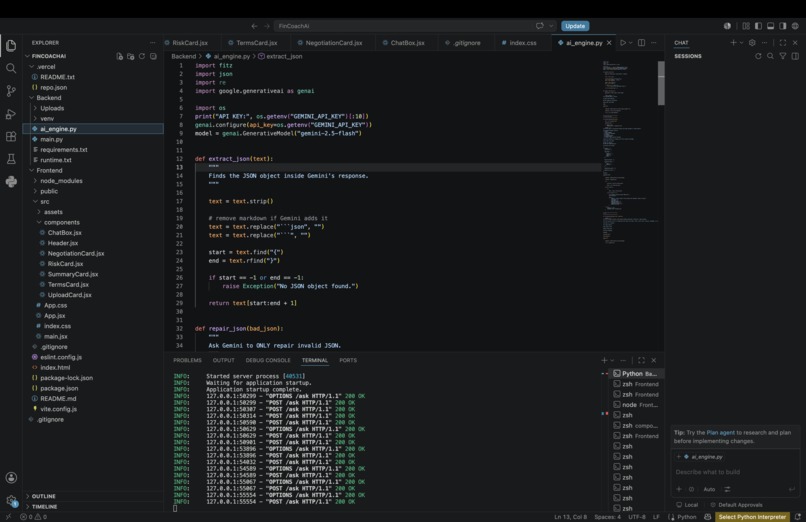Image resolution: width=806 pixels, height=522 pixels.
Task: Refresh the Explorer file tree
Action: [142, 57]
